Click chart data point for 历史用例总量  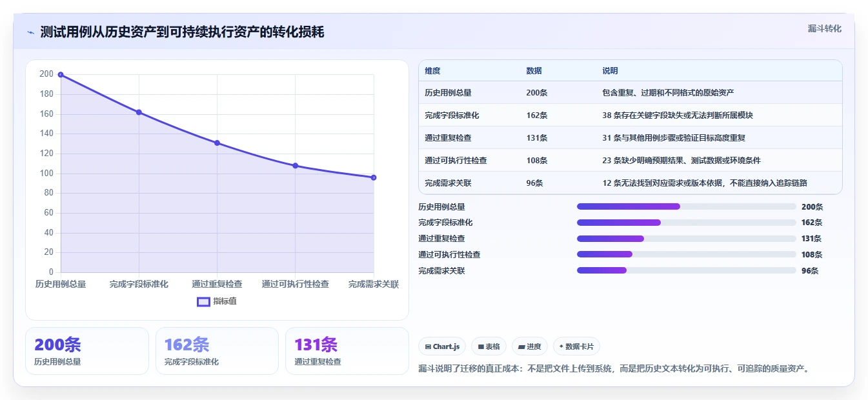tap(61, 75)
